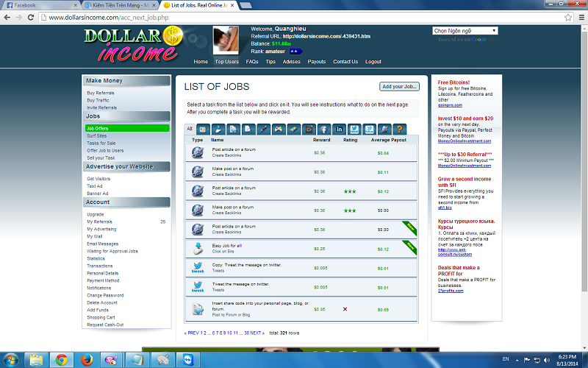
Task: Open Windows Explorer folder on taskbar
Action: 36,360
